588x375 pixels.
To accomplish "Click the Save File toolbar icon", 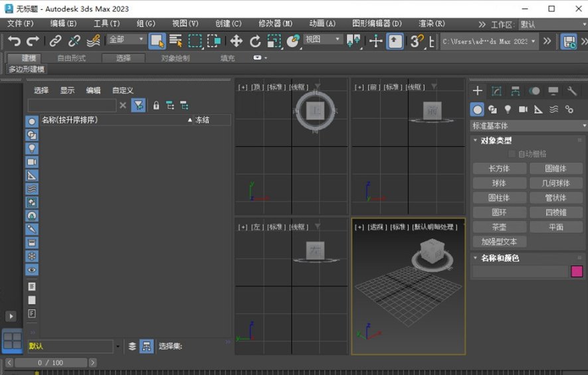I will (569, 41).
